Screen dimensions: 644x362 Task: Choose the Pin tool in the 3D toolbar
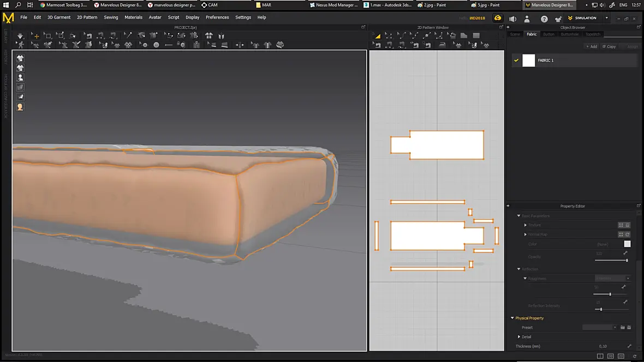coord(128,35)
